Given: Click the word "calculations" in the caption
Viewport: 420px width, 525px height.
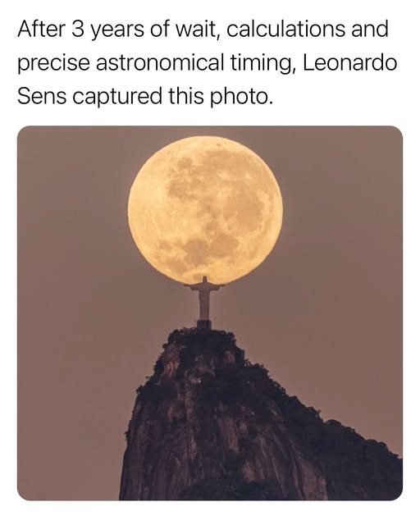Looking at the screenshot, I should coord(285,30).
